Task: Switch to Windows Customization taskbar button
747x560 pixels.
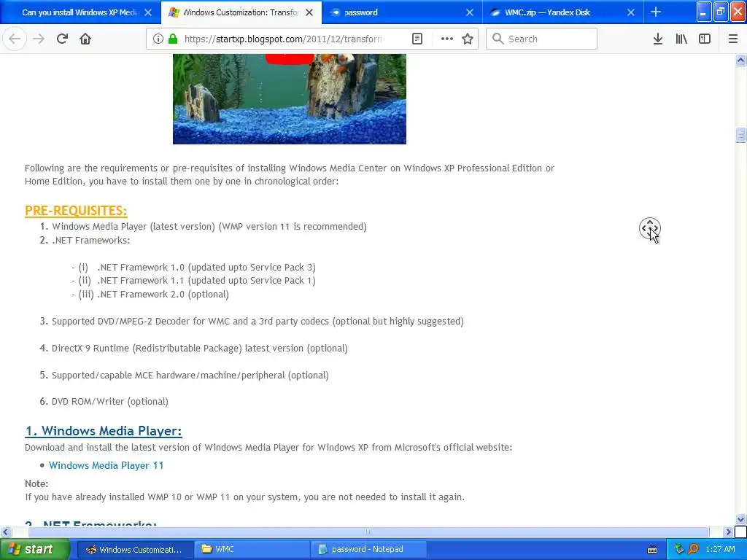Action: point(135,549)
